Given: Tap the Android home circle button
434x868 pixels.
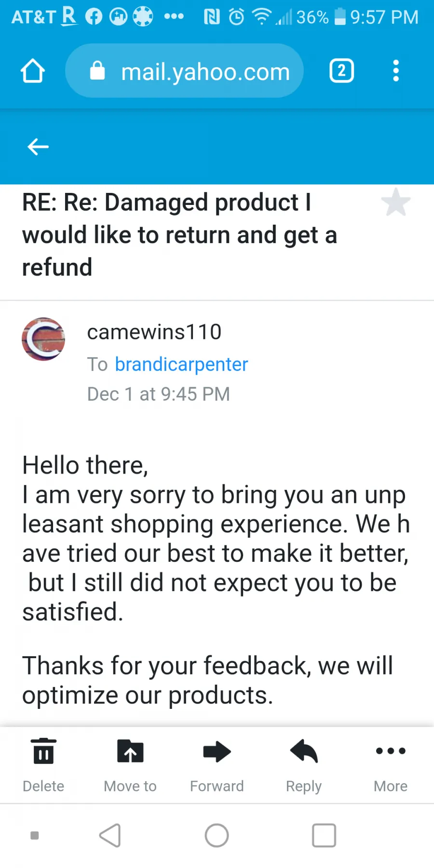Looking at the screenshot, I should pos(217,835).
